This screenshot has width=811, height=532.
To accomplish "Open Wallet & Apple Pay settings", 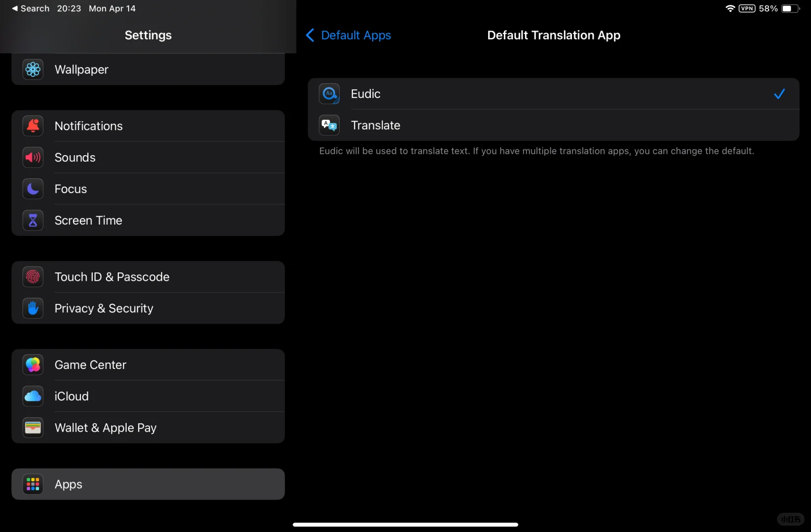I will tap(148, 428).
